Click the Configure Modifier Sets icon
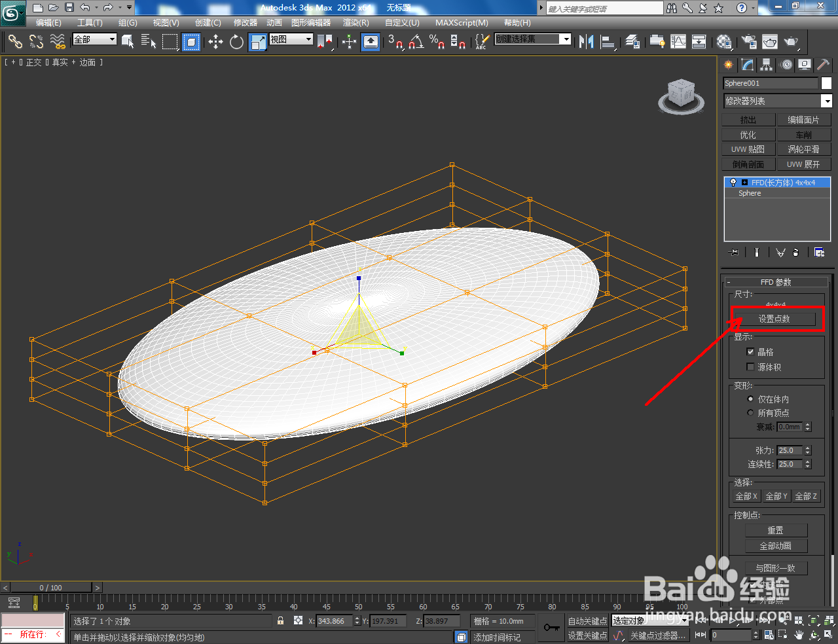Screen dimensions: 838x644 (819, 252)
